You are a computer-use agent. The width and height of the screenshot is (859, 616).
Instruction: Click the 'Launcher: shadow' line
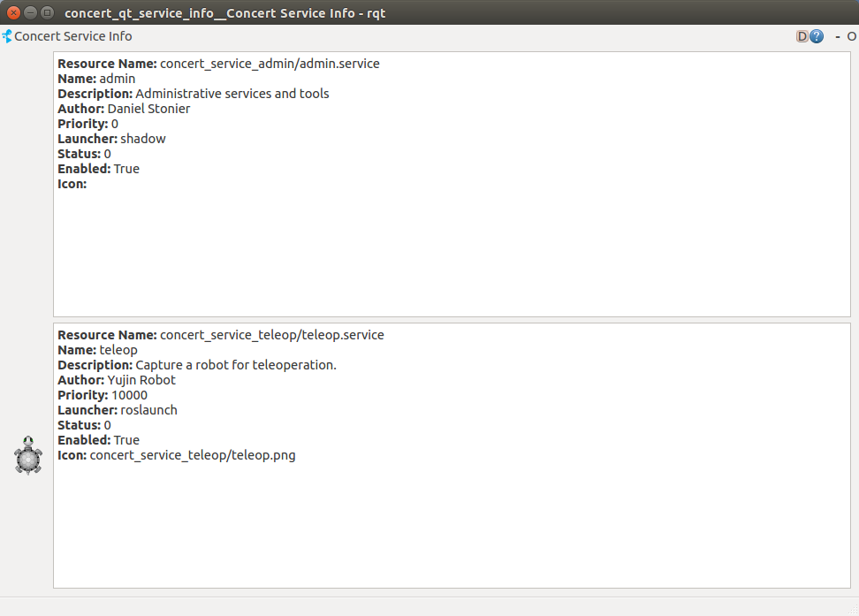(111, 139)
